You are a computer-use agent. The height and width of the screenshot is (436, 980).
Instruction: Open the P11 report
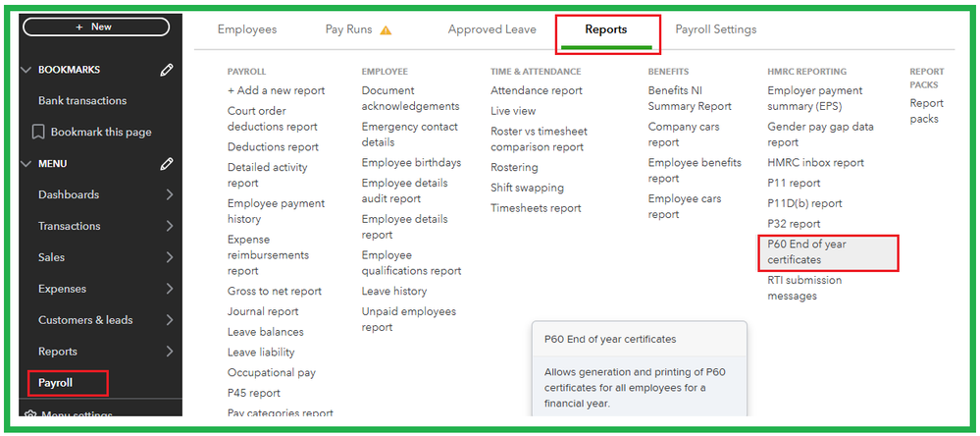(x=794, y=184)
